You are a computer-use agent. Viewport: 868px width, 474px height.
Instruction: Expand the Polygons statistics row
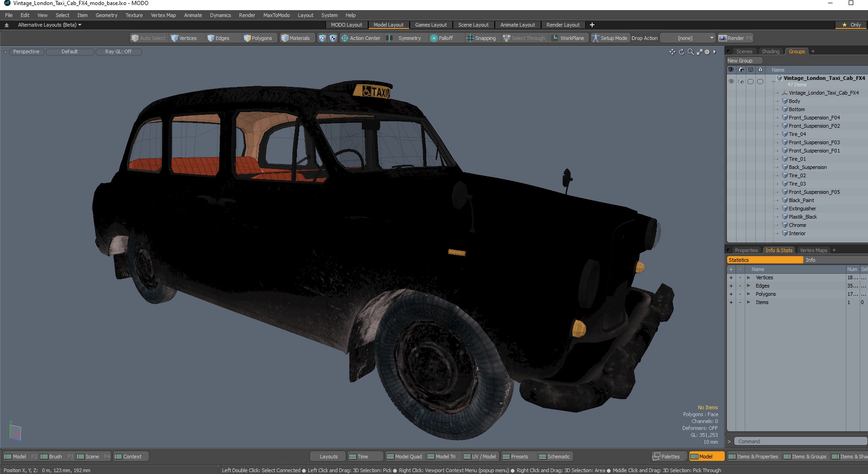click(748, 294)
